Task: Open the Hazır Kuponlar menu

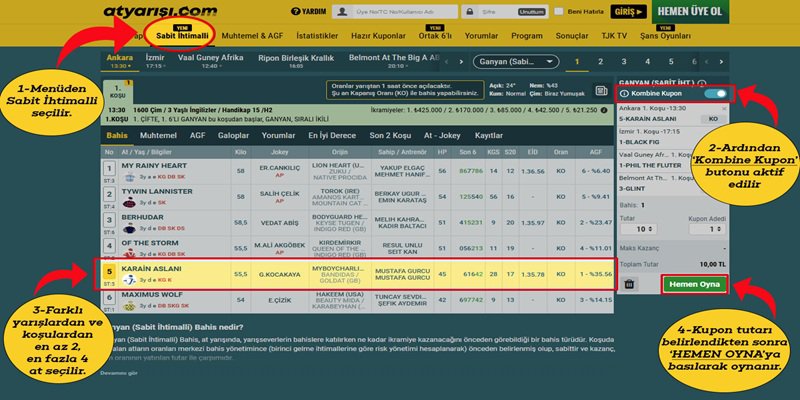Action: pyautogui.click(x=379, y=36)
